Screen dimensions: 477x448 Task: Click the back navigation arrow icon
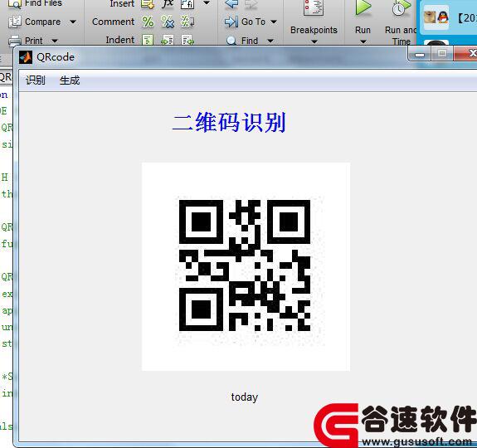point(231,4)
